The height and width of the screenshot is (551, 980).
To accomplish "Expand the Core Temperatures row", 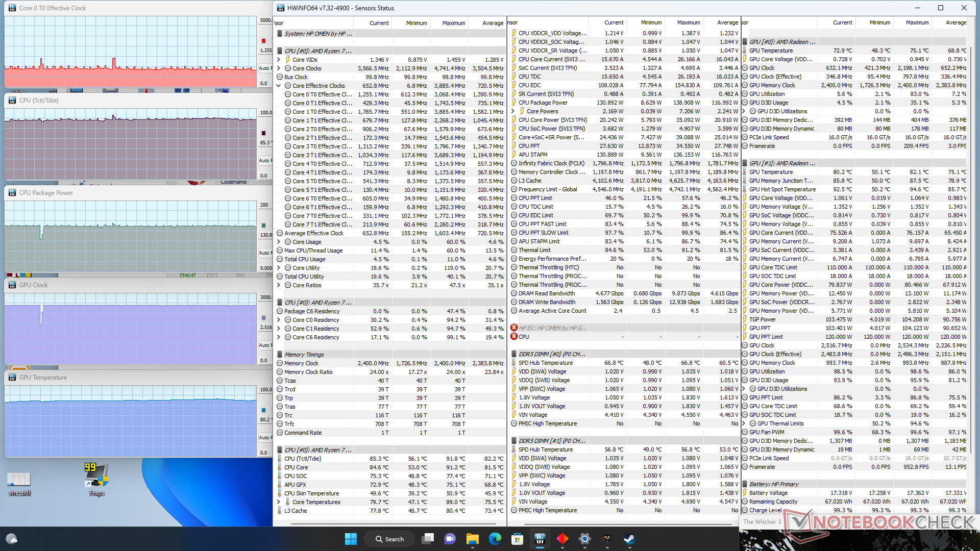I will point(279,502).
